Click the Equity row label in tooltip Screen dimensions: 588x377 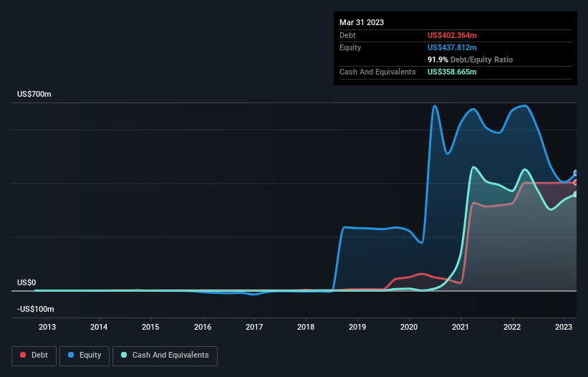pos(350,47)
